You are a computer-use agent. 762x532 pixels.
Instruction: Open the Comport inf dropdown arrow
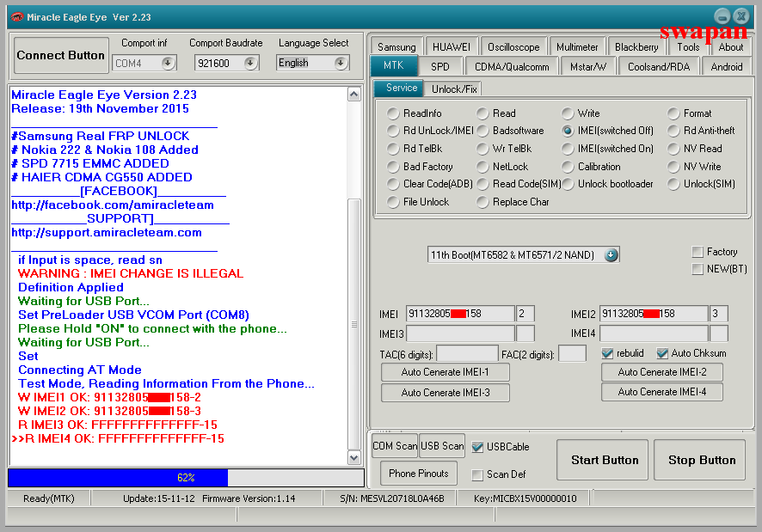tap(169, 63)
